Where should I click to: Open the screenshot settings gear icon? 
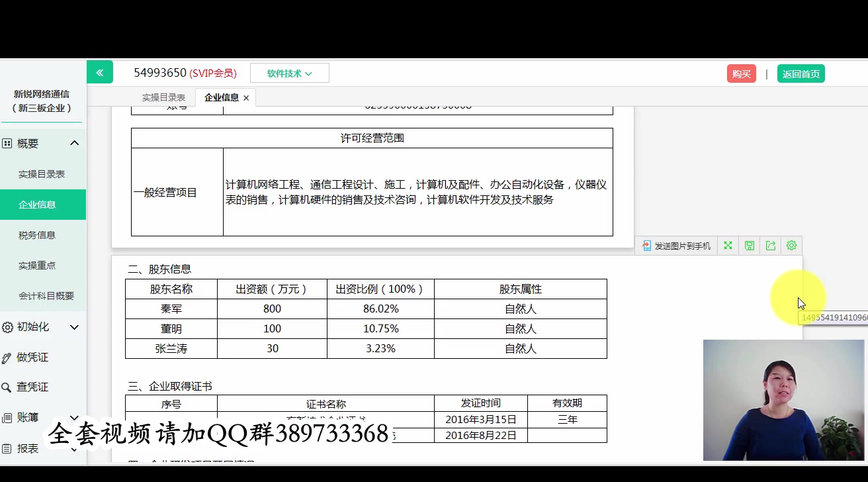tap(791, 246)
